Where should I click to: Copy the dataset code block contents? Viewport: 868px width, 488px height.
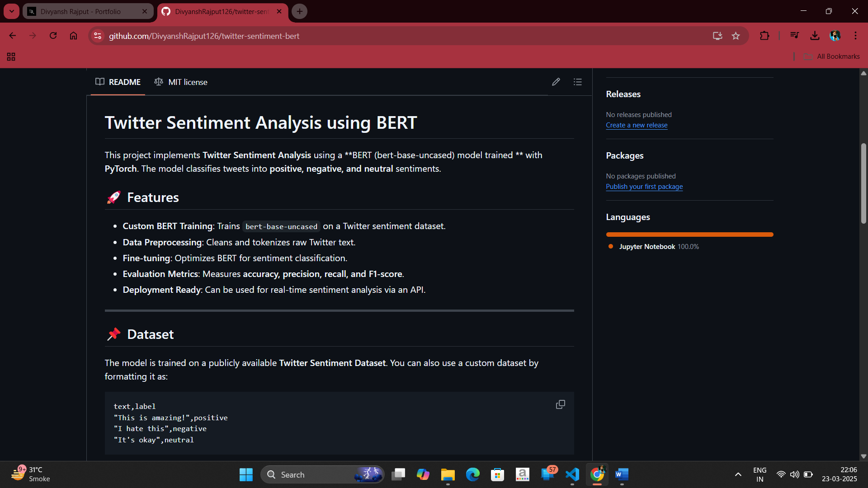pos(560,404)
